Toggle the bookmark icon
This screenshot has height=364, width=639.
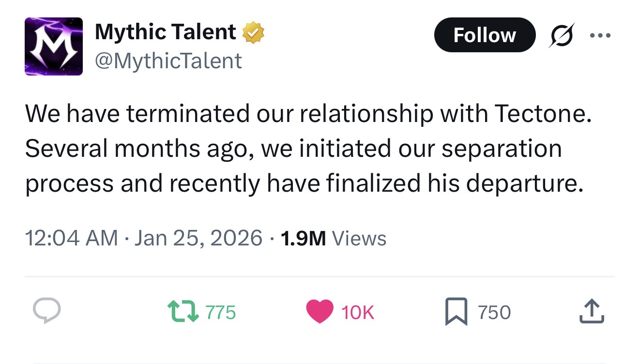(x=456, y=312)
